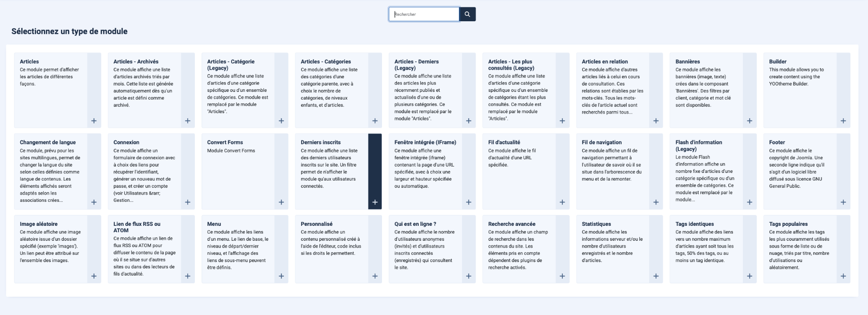868x315 pixels.
Task: Select Changement de langue module title
Action: pyautogui.click(x=48, y=142)
